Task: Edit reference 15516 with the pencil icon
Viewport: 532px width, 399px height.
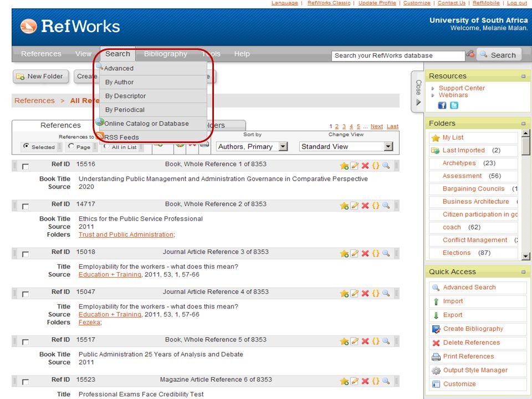Action: coord(354,166)
